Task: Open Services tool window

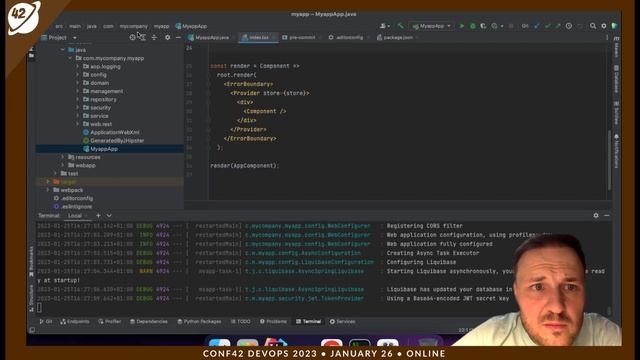Action: (342, 322)
